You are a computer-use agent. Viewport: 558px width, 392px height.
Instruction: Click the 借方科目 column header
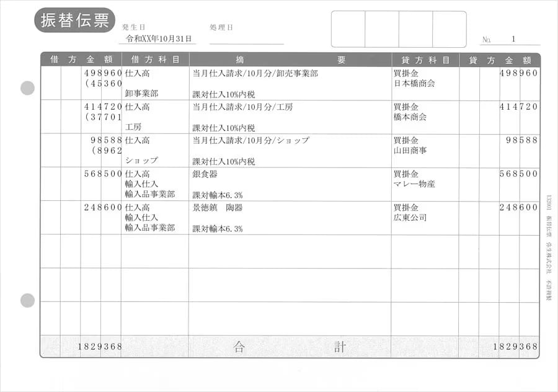155,60
